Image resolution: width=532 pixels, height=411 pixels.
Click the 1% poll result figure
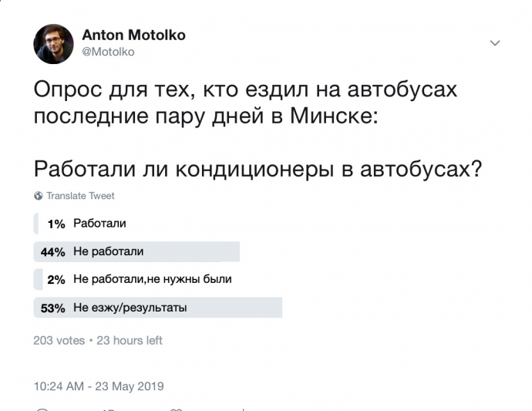point(56,224)
